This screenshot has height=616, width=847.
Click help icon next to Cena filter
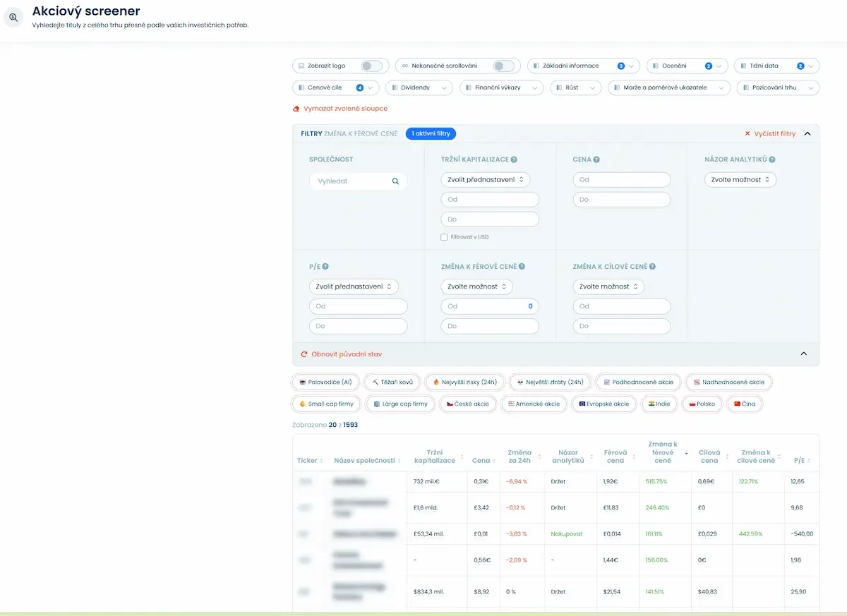click(x=596, y=159)
